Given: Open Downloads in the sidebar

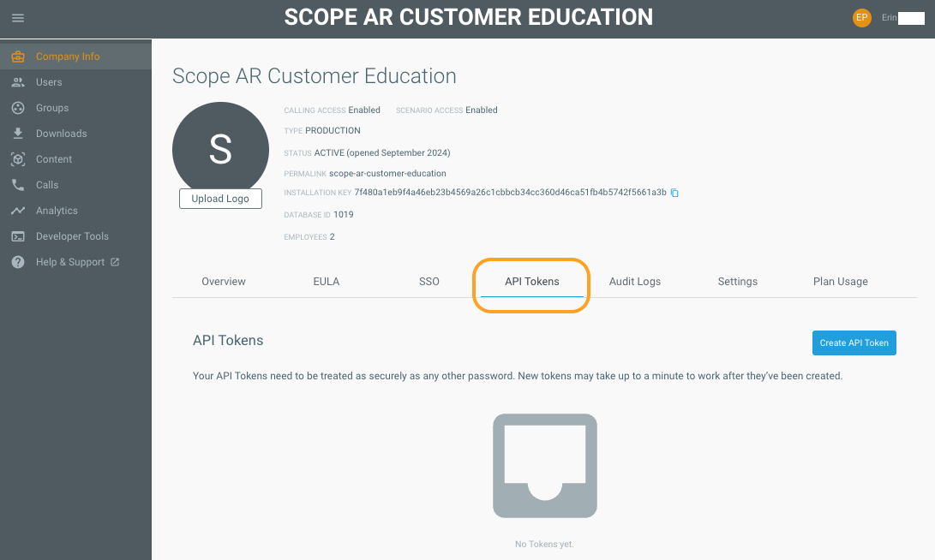Looking at the screenshot, I should coord(75,134).
